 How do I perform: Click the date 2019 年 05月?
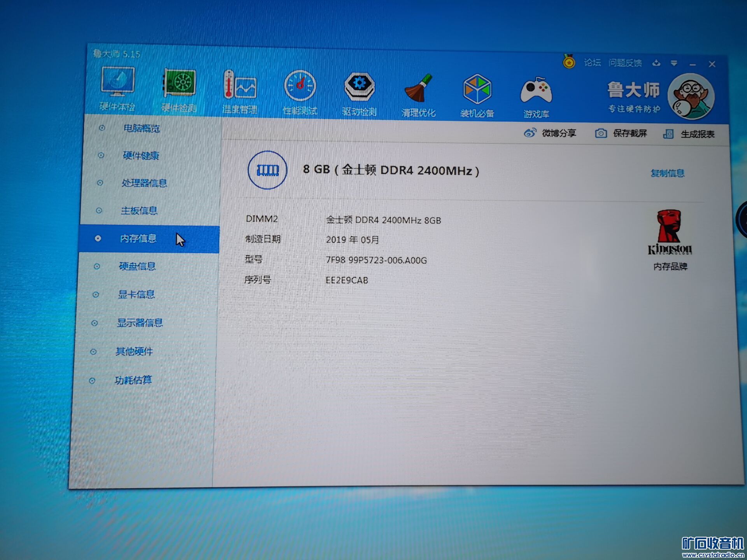tap(352, 240)
